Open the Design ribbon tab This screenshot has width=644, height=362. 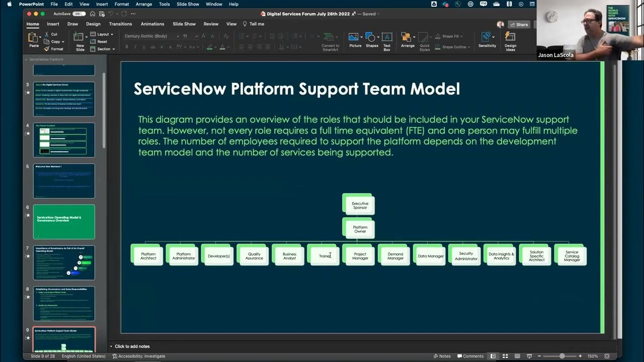(93, 24)
